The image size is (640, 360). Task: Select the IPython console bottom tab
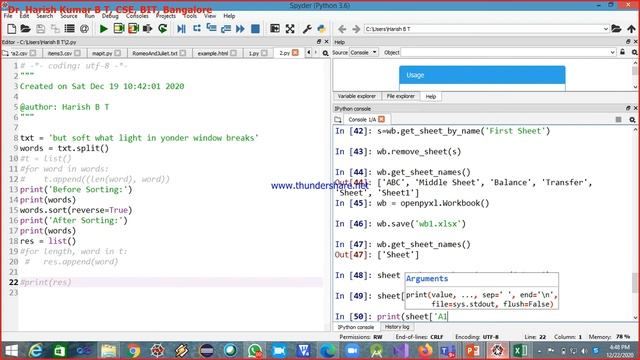[x=356, y=327]
